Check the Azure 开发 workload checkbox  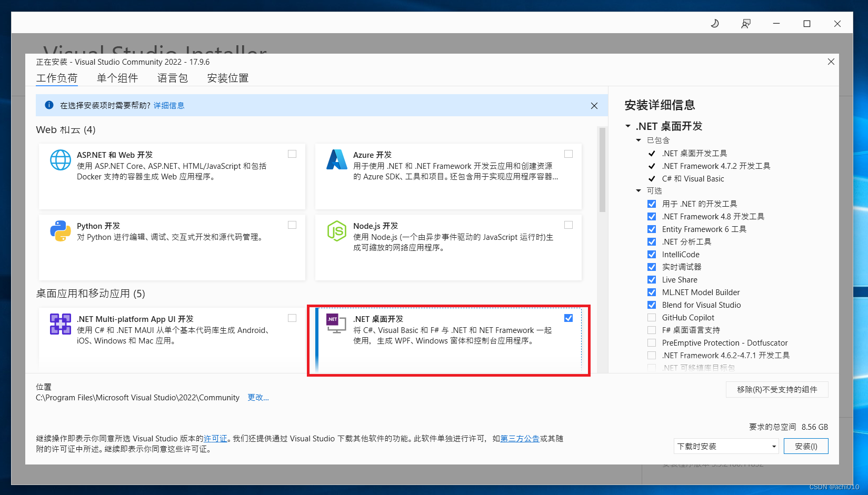click(568, 154)
